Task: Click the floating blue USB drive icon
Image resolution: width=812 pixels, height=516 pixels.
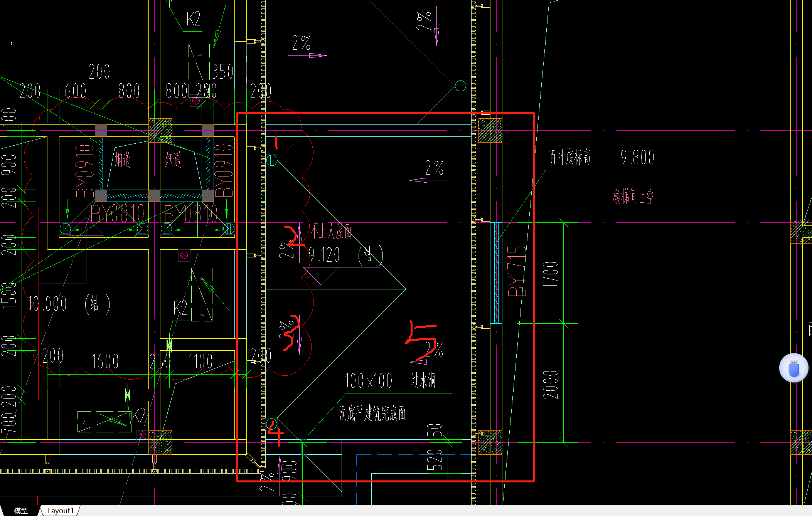Action: tap(793, 368)
